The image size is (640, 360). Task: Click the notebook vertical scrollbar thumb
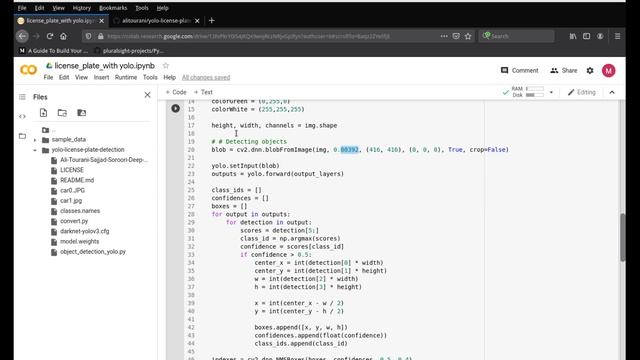click(622, 237)
